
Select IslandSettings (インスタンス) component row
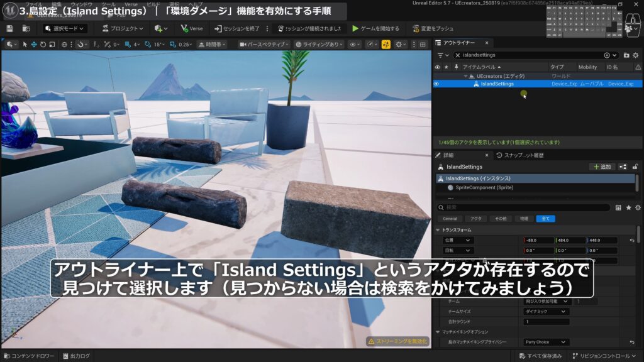click(x=535, y=178)
